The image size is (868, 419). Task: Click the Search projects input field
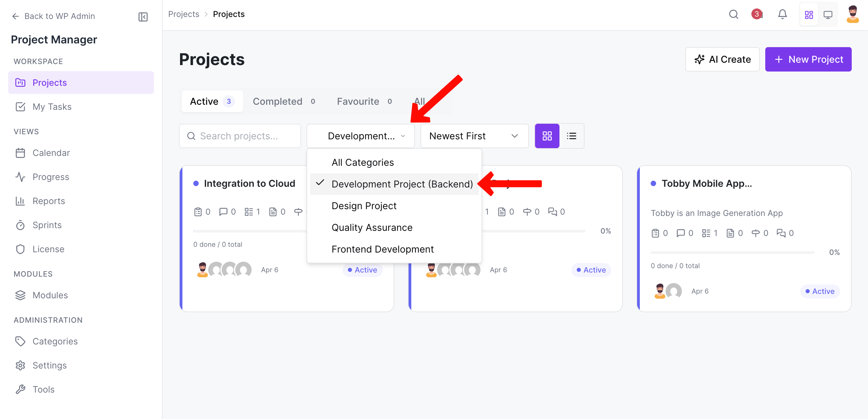[x=240, y=136]
